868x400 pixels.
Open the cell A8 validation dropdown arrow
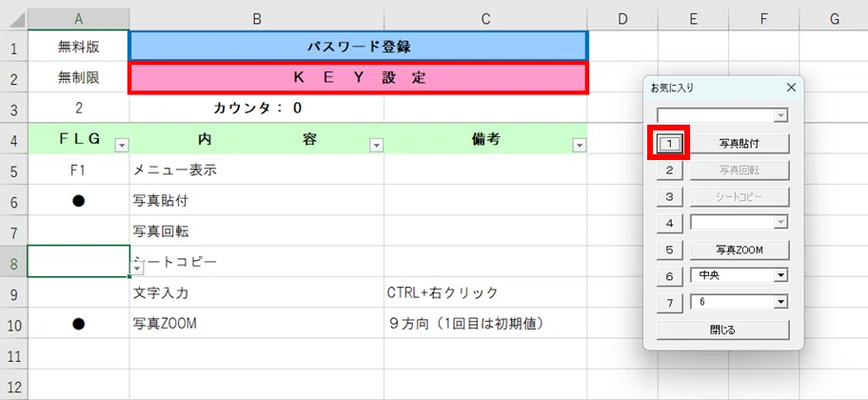137,269
